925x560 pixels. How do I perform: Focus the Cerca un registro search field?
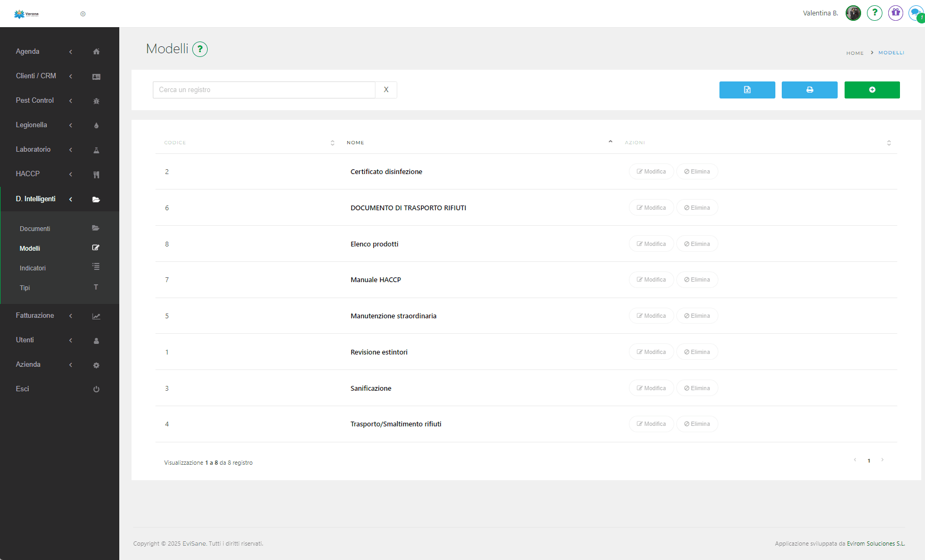[x=264, y=90]
